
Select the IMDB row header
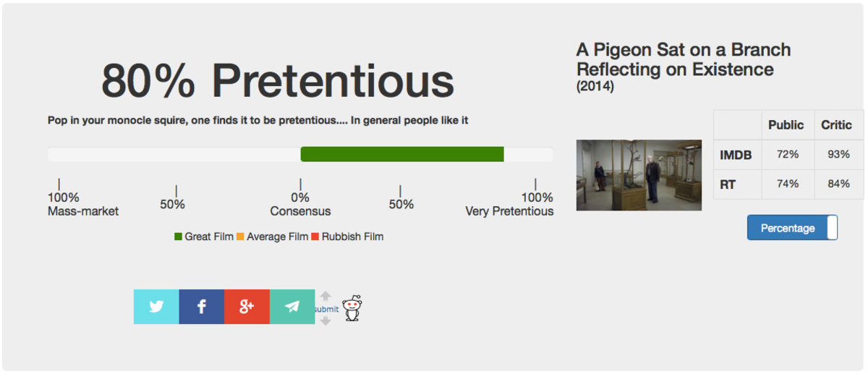point(736,154)
